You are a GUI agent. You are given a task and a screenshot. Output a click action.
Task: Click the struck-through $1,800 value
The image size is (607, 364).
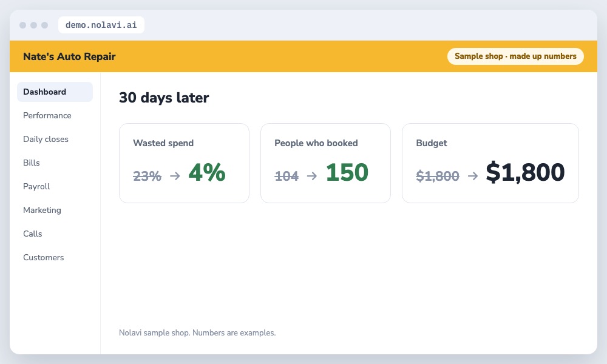(x=438, y=176)
